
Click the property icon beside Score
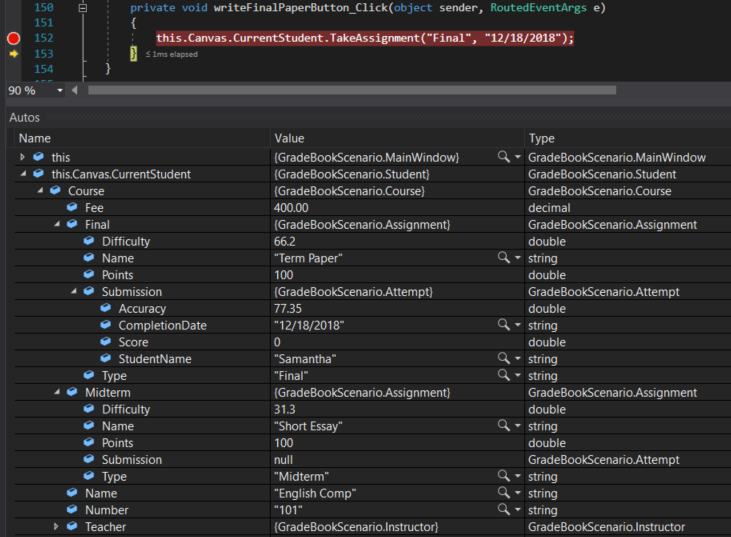click(x=106, y=341)
